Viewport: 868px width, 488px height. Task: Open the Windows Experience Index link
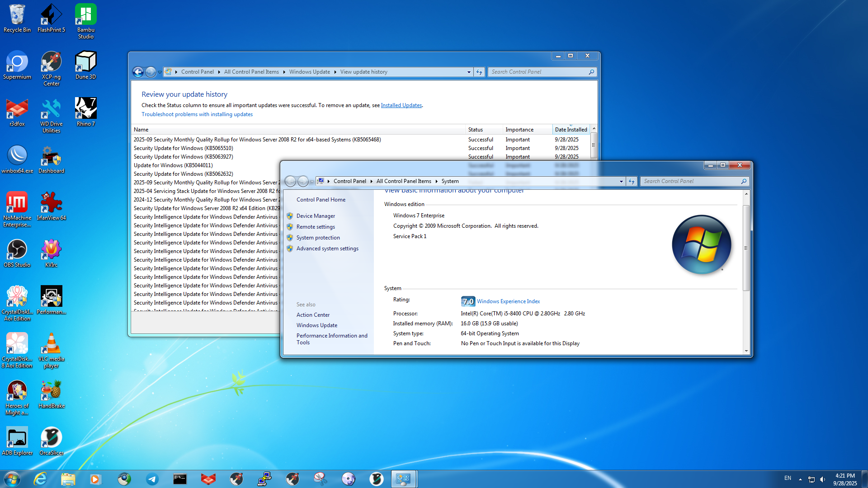pos(508,301)
